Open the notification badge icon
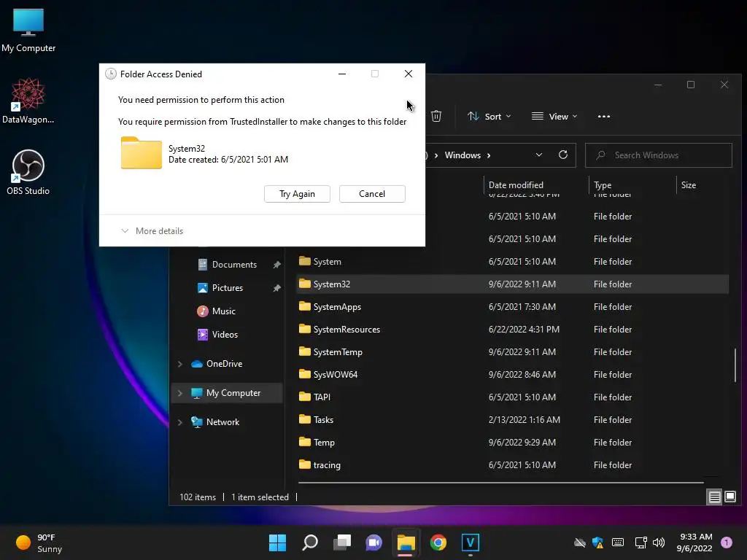Image resolution: width=747 pixels, height=560 pixels. click(x=727, y=542)
